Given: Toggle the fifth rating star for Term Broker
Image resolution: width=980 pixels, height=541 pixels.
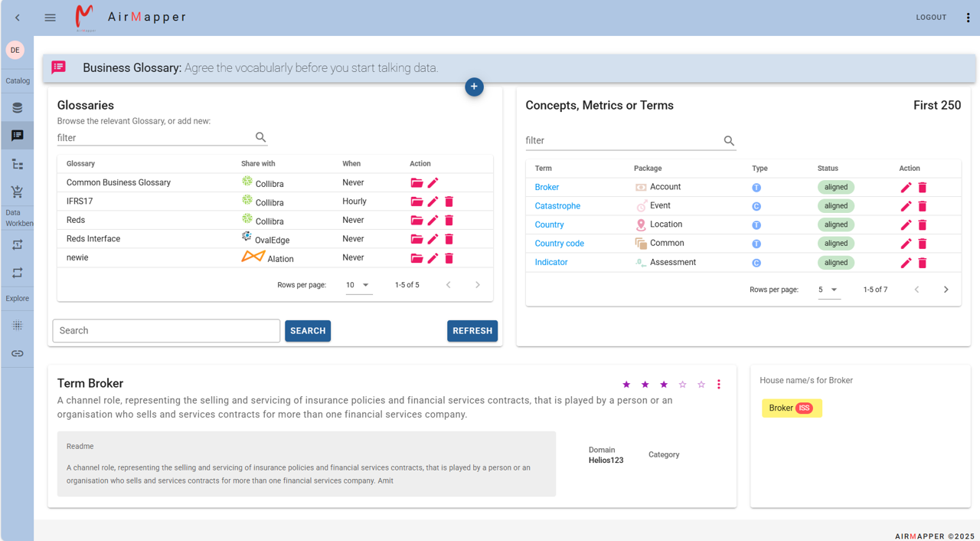Looking at the screenshot, I should click(x=700, y=384).
